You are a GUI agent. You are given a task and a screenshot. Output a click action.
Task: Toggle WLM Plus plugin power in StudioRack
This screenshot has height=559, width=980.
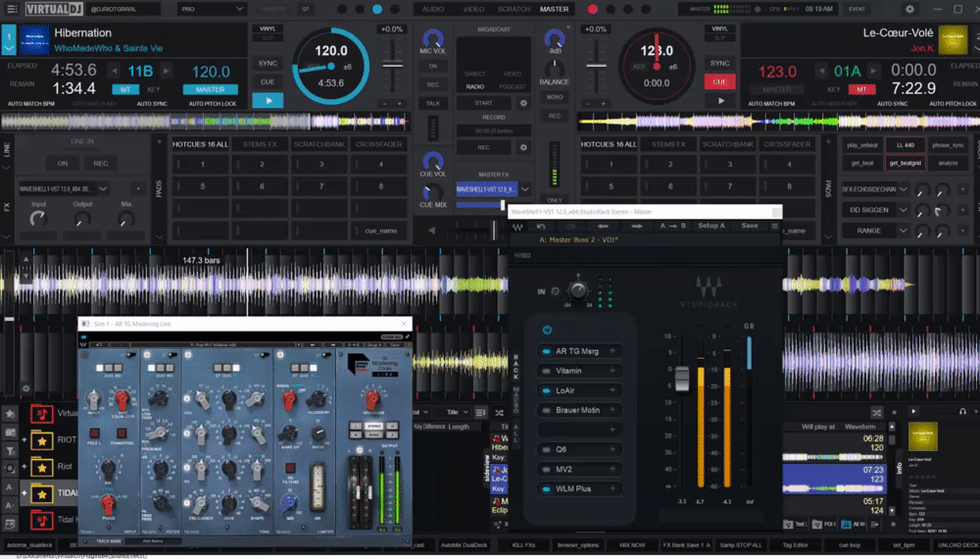tap(546, 489)
